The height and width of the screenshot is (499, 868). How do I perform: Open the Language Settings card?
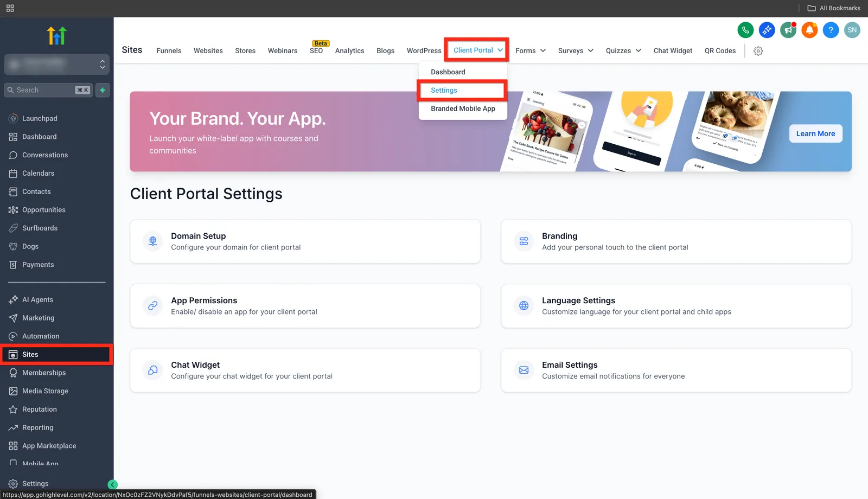[x=676, y=306]
